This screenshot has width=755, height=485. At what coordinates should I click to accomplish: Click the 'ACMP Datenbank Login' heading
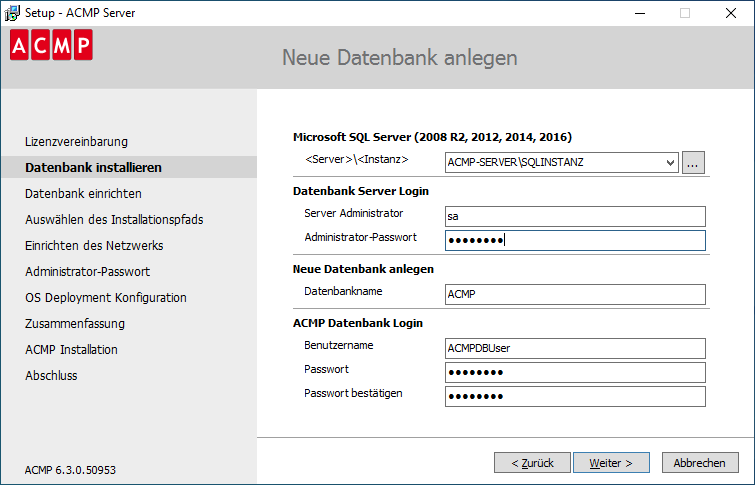tap(358, 323)
